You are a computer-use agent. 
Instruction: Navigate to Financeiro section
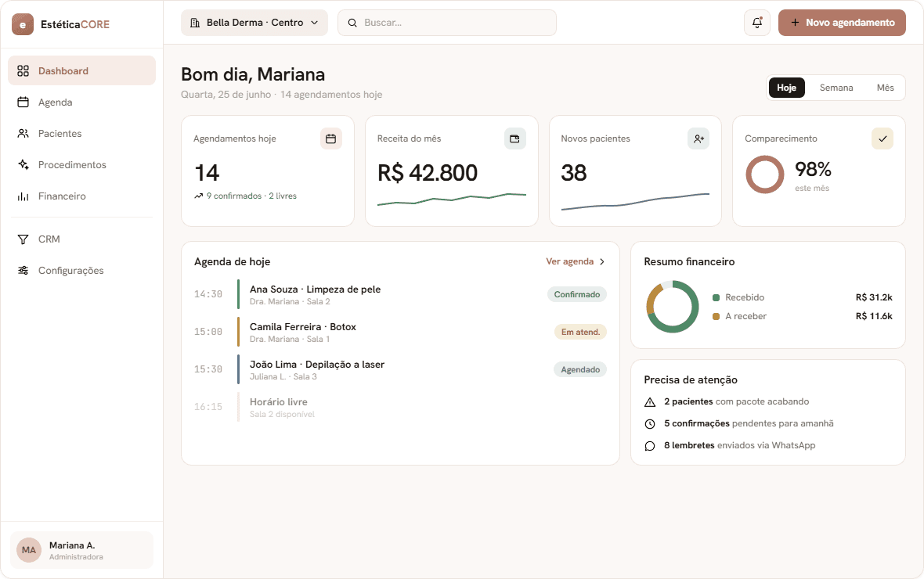coord(82,196)
